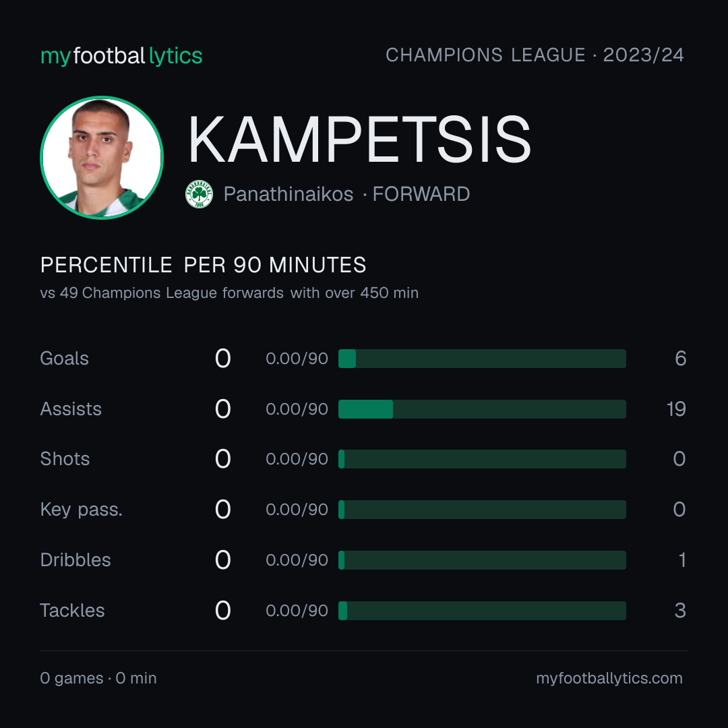Viewport: 728px width, 728px height.
Task: Select the Assists percentile bar
Action: click(x=482, y=409)
